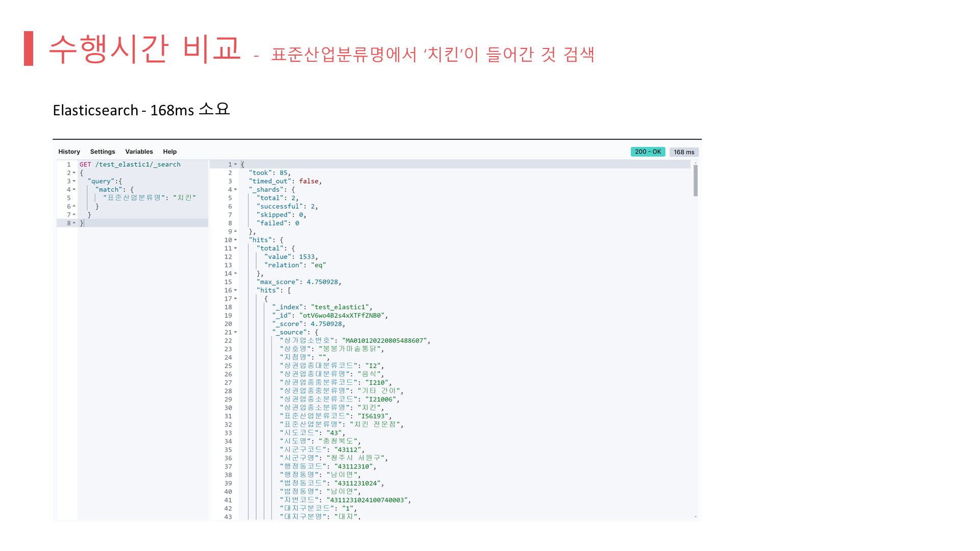Open the Help menu
Image resolution: width=980 pixels, height=551 pixels.
[x=169, y=152]
